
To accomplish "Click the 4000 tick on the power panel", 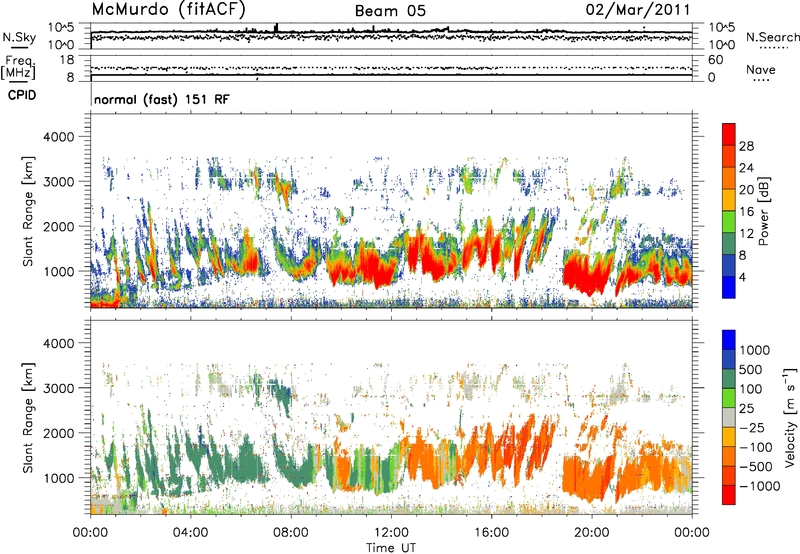I will click(58, 137).
